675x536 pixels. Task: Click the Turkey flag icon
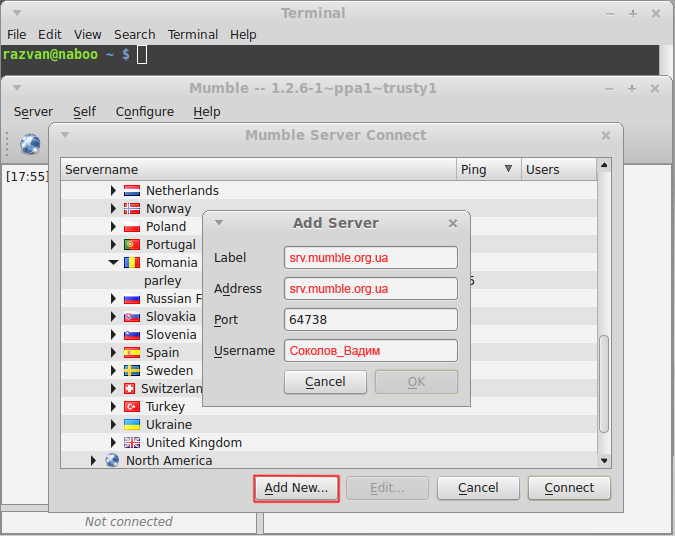click(x=132, y=406)
